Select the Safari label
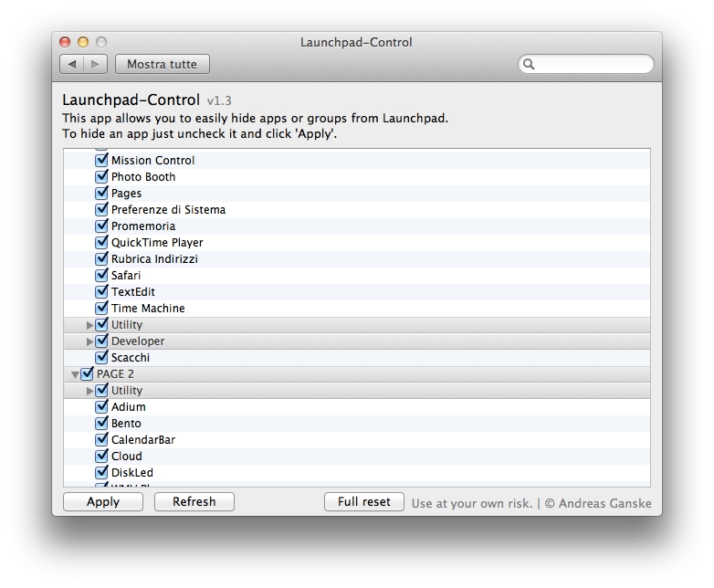 pyautogui.click(x=126, y=275)
